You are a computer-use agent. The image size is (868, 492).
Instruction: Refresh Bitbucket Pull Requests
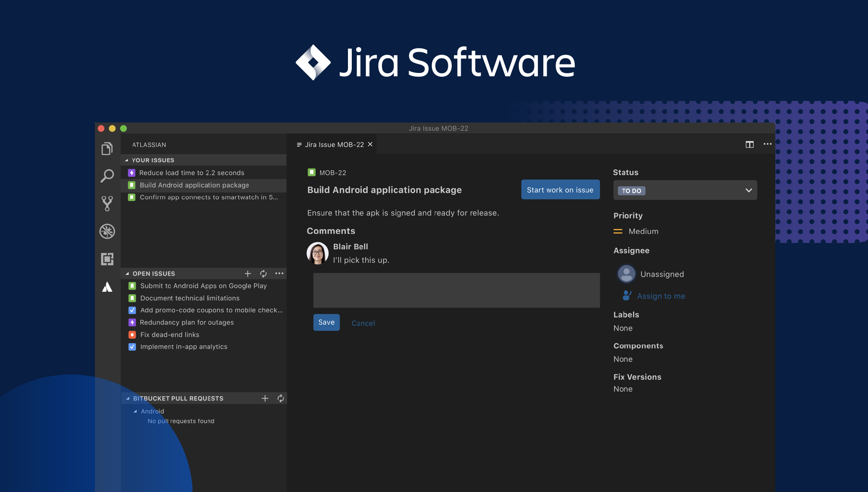[281, 398]
